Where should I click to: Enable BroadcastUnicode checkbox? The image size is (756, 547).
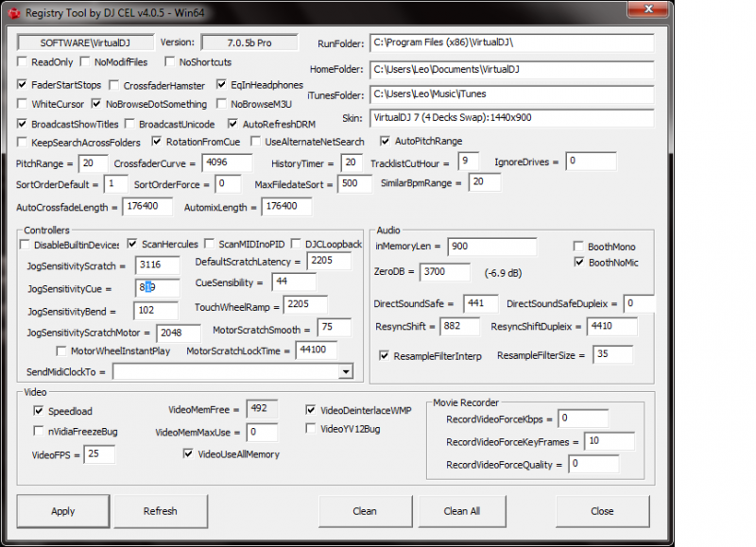point(129,124)
